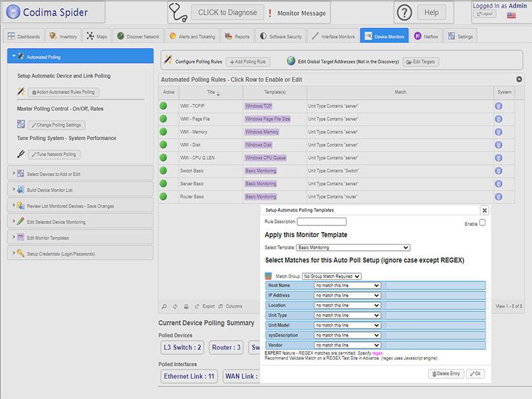This screenshot has width=532, height=399.
Task: Open the Vendor match dropdown
Action: coord(347,345)
